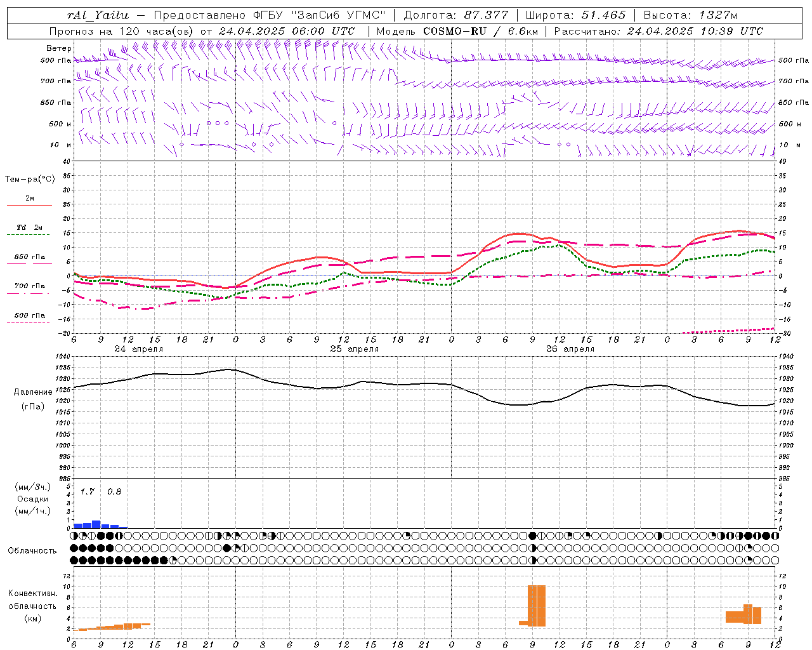
Task: Click the left 850 гПа wind level label
Action: click(x=56, y=102)
